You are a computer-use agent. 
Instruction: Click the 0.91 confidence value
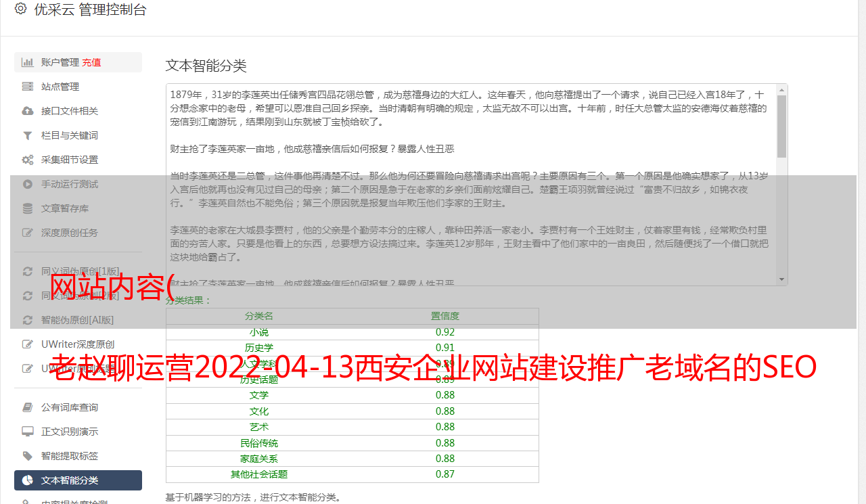pos(445,348)
